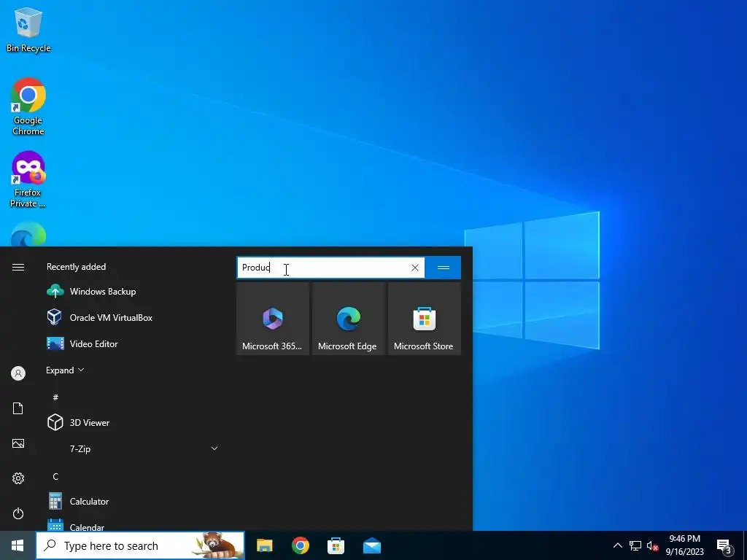Show hidden system tray icons
The height and width of the screenshot is (560, 747).
pyautogui.click(x=617, y=545)
